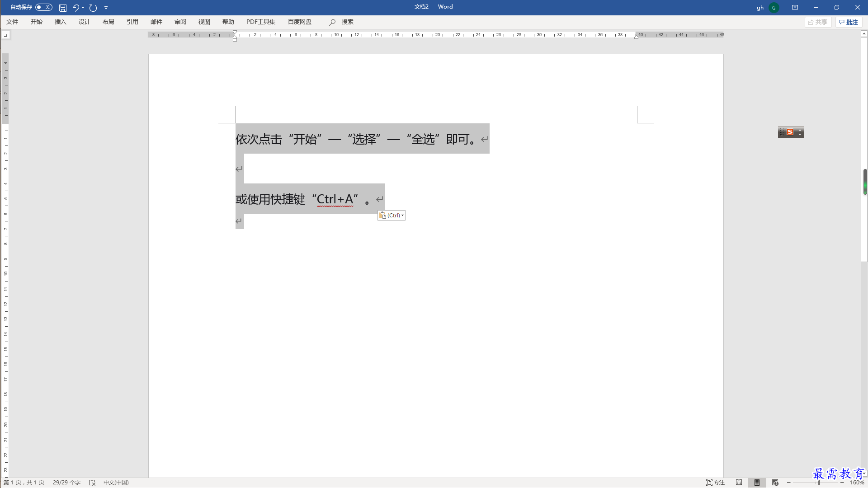
Task: Click the green user account avatar G
Action: click(774, 8)
